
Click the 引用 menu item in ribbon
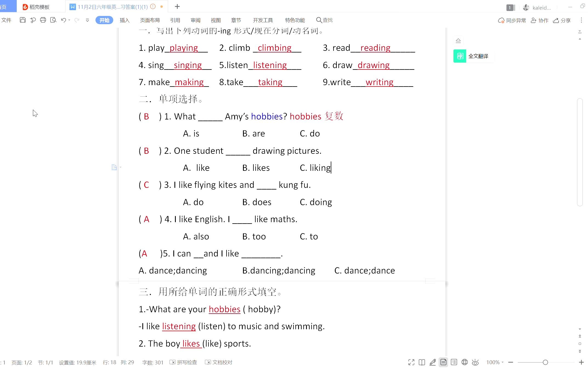(x=175, y=20)
